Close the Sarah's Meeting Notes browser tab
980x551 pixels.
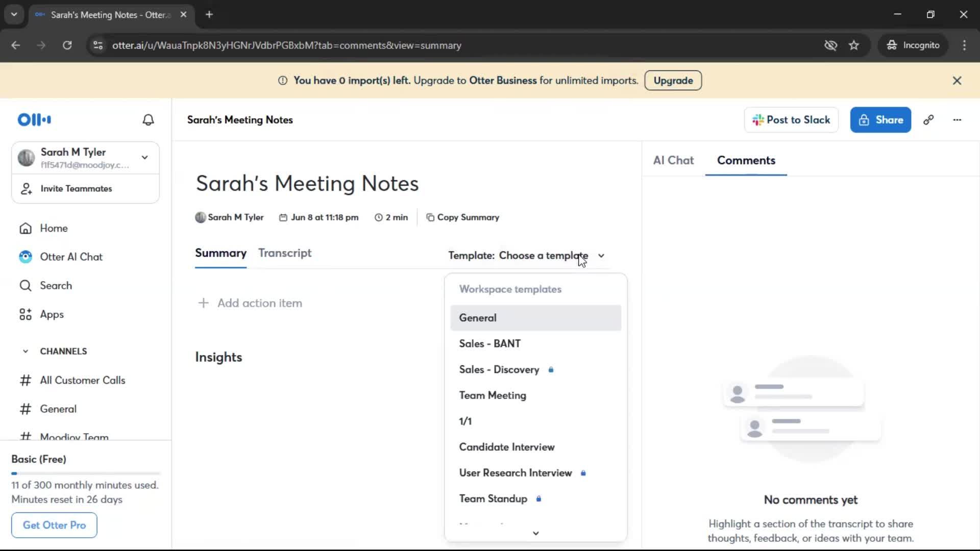[x=183, y=14]
